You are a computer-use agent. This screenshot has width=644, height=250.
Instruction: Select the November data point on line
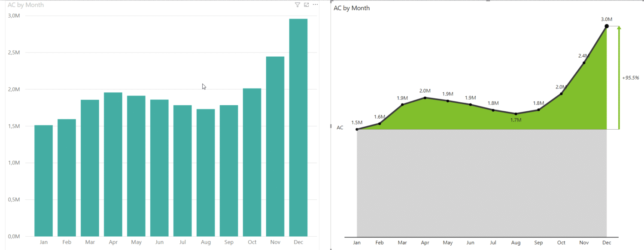(x=584, y=63)
